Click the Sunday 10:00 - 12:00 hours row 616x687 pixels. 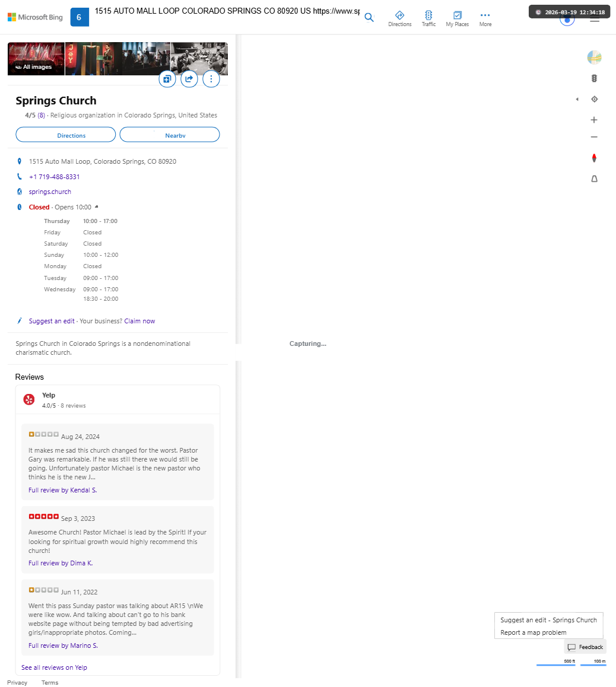(81, 255)
